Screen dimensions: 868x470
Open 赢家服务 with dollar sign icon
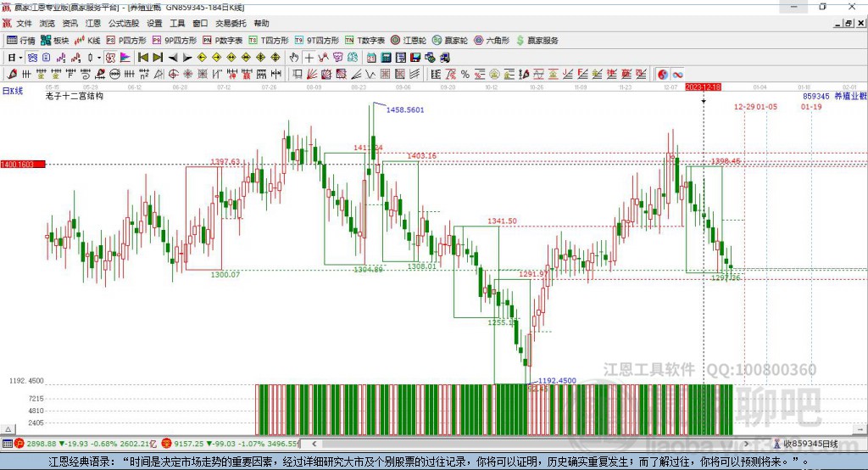click(x=537, y=41)
